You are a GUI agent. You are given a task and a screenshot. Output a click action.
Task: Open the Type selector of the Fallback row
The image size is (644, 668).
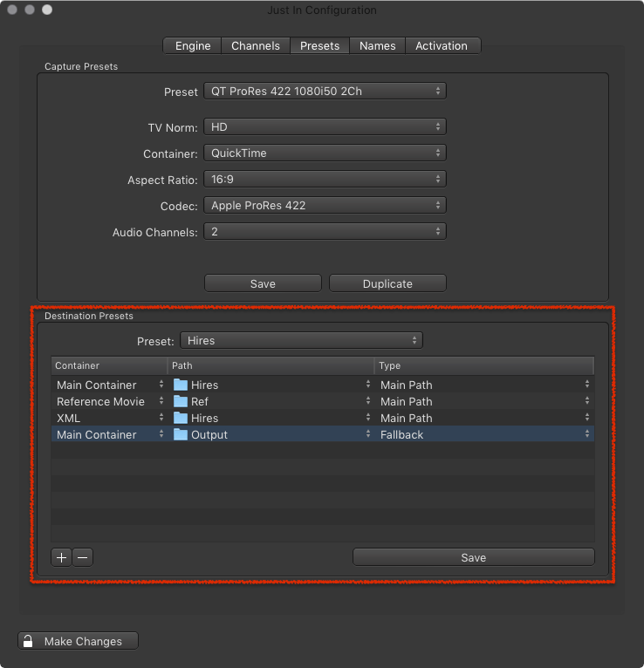tap(587, 434)
